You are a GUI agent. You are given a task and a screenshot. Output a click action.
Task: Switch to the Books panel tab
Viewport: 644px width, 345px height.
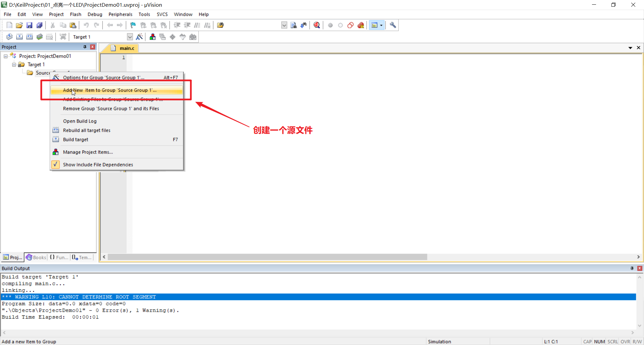click(36, 257)
